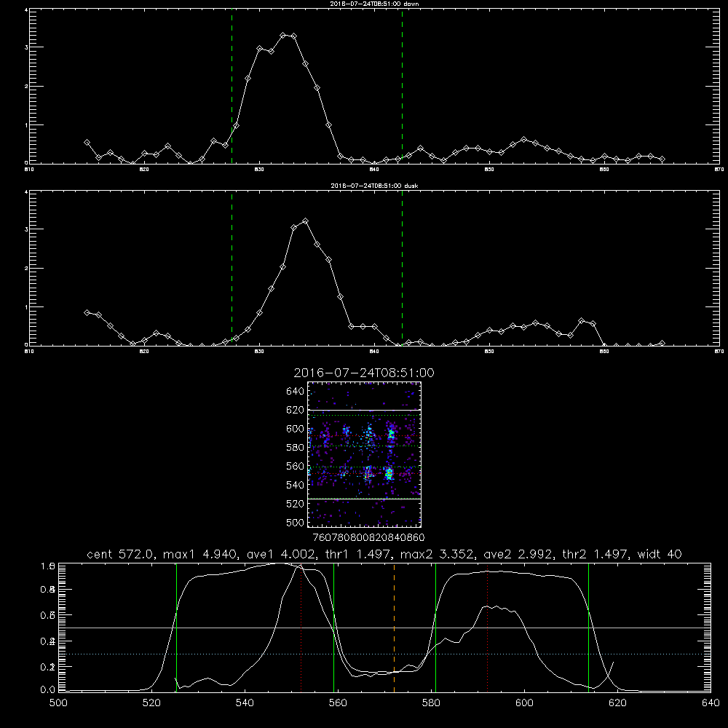The height and width of the screenshot is (728, 728).
Task: Click the '600' label on bottom plot x-axis
Action: [525, 703]
